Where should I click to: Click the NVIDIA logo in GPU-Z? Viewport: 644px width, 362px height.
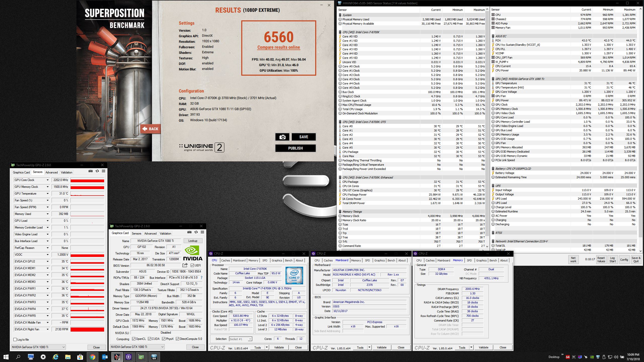coord(193,253)
